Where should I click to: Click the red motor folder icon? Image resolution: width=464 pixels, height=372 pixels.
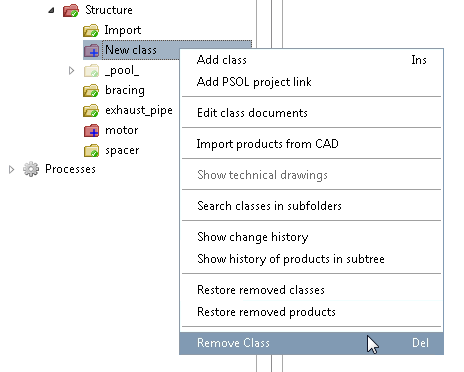click(x=91, y=131)
